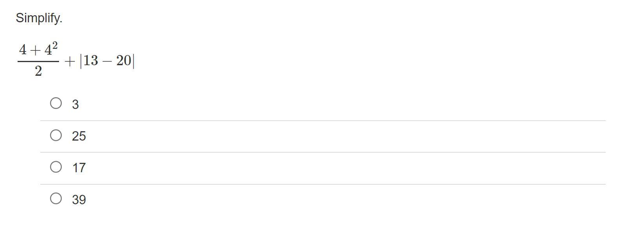
Task: Click the plus sign in the numerator
Action: coord(36,50)
